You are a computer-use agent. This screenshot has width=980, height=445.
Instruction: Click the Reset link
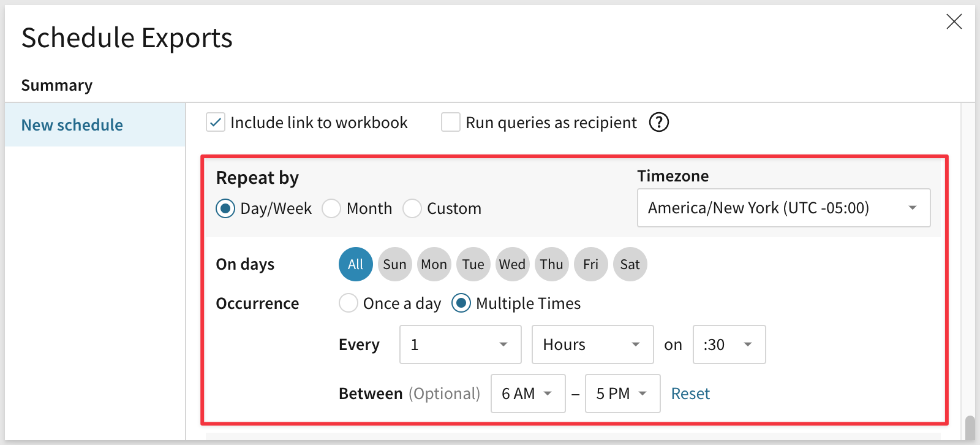(x=690, y=394)
